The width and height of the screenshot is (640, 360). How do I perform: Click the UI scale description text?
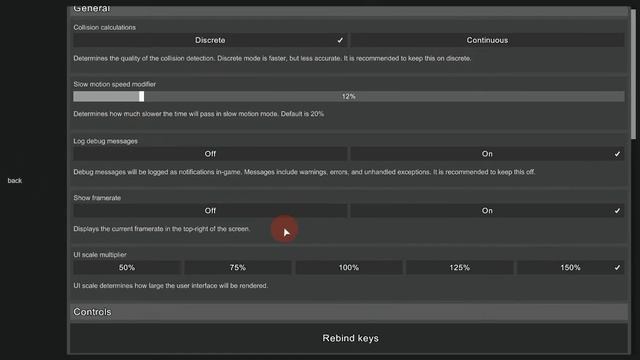point(171,285)
